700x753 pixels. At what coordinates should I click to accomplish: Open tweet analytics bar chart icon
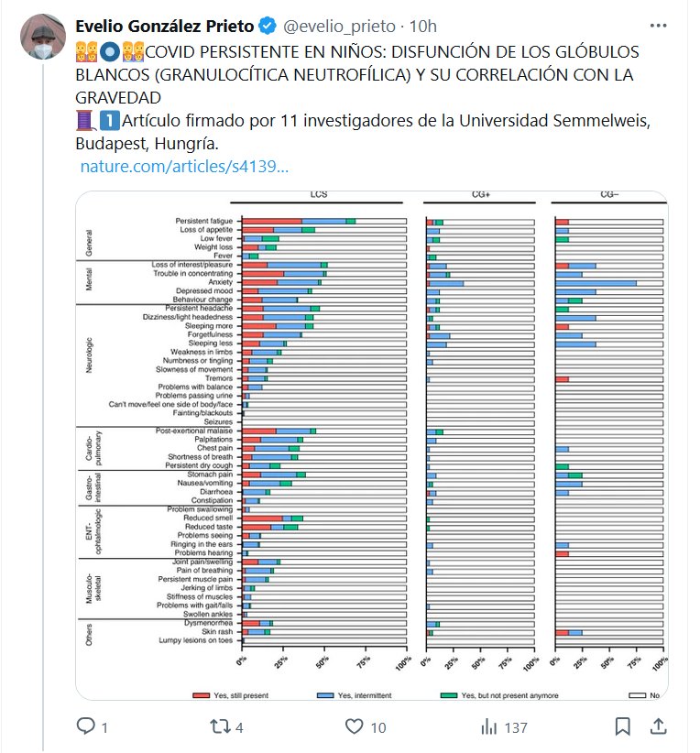[x=489, y=727]
